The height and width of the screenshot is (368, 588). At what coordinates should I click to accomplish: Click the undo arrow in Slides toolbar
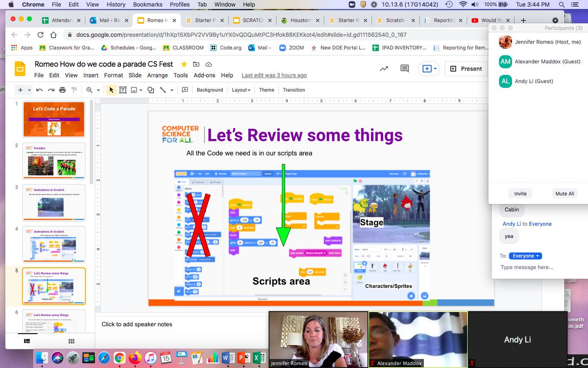[x=39, y=90]
